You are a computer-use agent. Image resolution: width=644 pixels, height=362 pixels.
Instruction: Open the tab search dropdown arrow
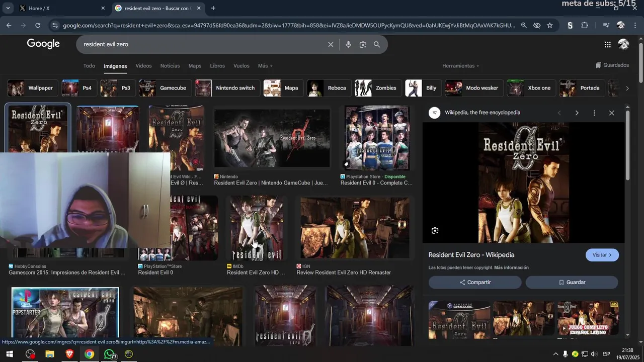(8, 8)
